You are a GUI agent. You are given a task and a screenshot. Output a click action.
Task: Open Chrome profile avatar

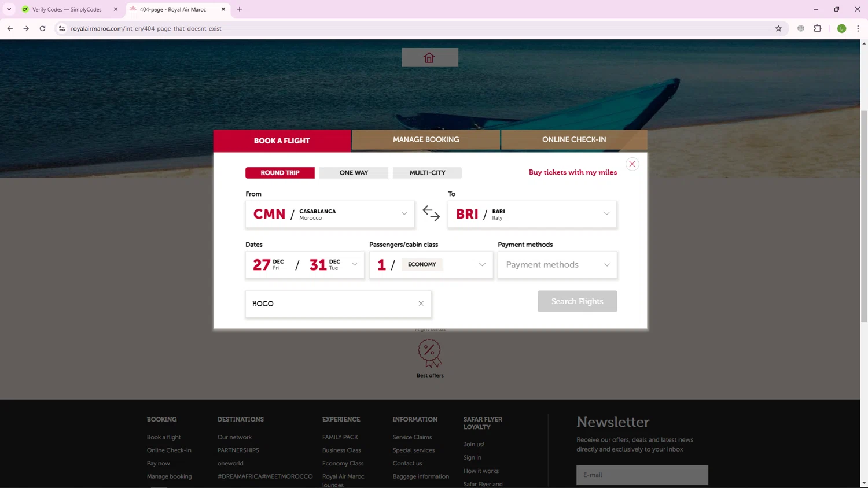[x=841, y=28]
